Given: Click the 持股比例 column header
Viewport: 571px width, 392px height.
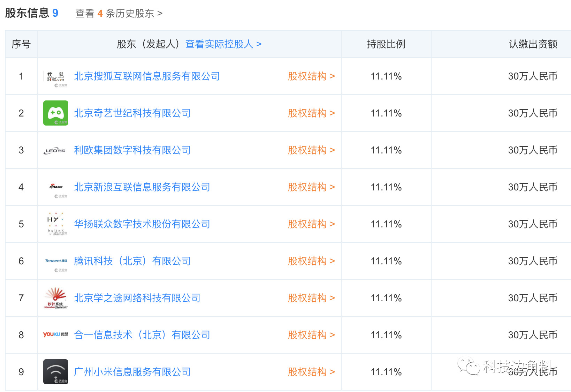Looking at the screenshot, I should coord(386,44).
